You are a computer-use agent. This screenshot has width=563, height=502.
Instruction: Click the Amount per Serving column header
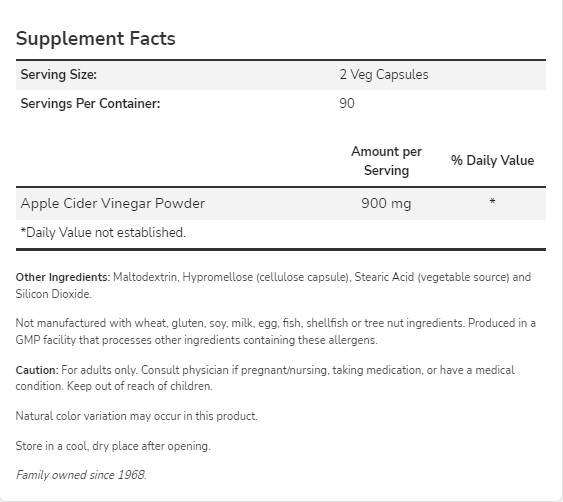coord(386,161)
